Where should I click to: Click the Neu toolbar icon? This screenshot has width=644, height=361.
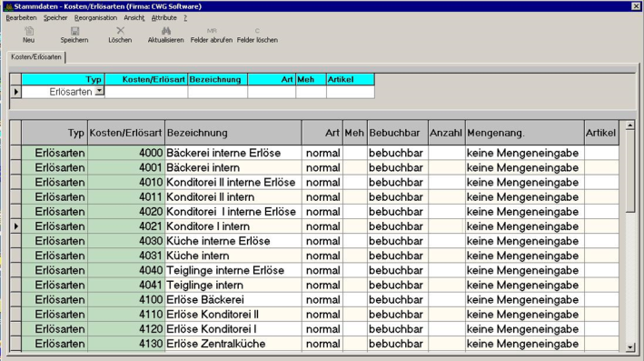29,31
